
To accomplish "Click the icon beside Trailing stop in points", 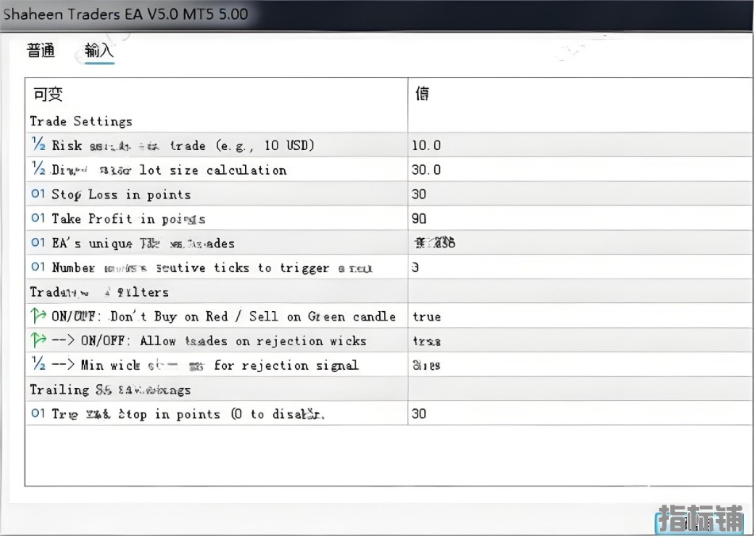I will 38,413.
